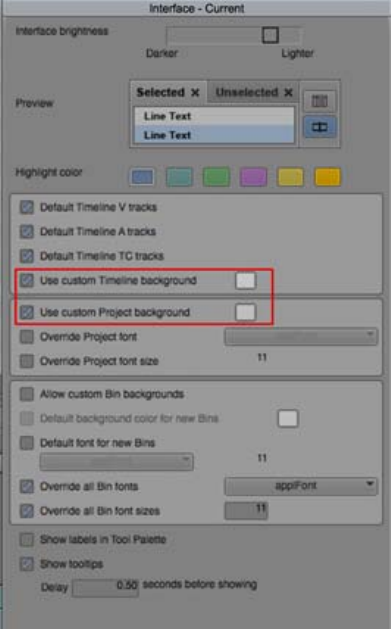Switch to the Selected preview tab
Image resolution: width=391 pixels, height=629 pixels.
[160, 92]
